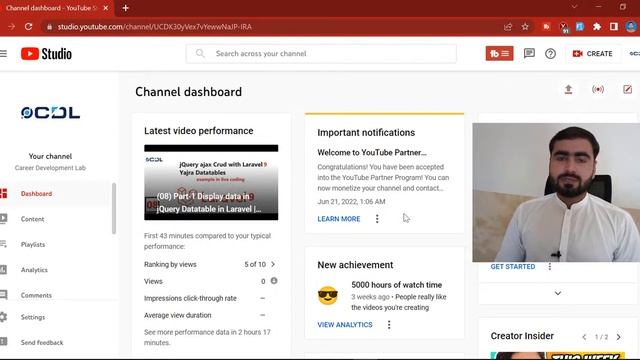Click the CREATE button
The image size is (640, 360).
593,53
